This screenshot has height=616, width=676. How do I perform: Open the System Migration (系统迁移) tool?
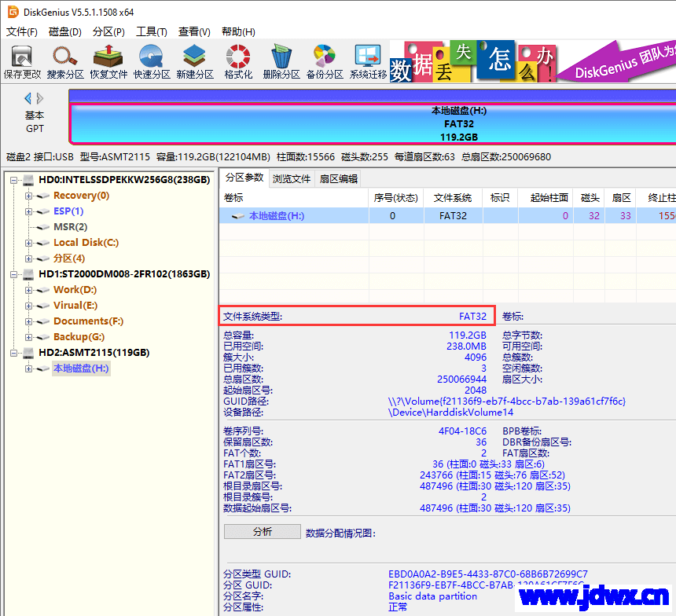click(x=368, y=62)
